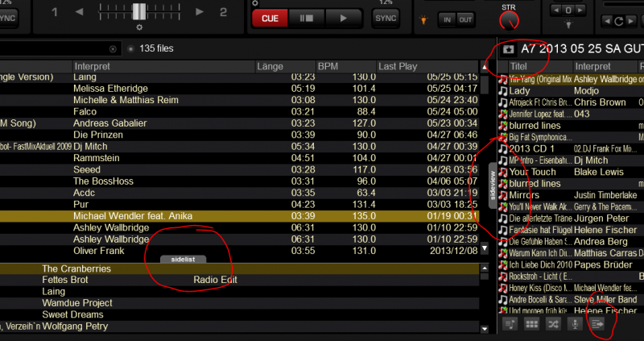Toggle the playlist music-note button in sideview footer
Viewport: 644px width, 341px height.
(x=510, y=324)
